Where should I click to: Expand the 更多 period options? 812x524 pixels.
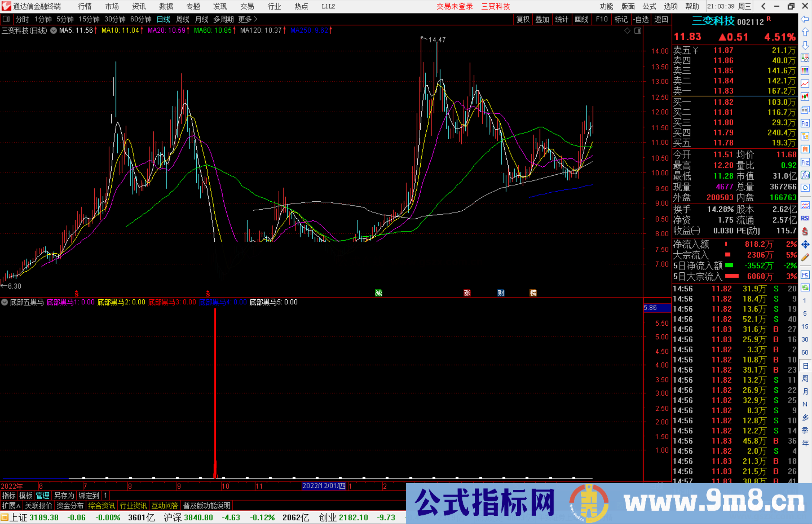[x=244, y=19]
